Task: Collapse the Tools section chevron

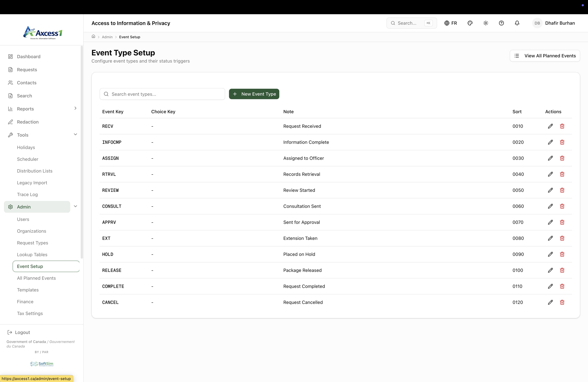Action: point(75,134)
